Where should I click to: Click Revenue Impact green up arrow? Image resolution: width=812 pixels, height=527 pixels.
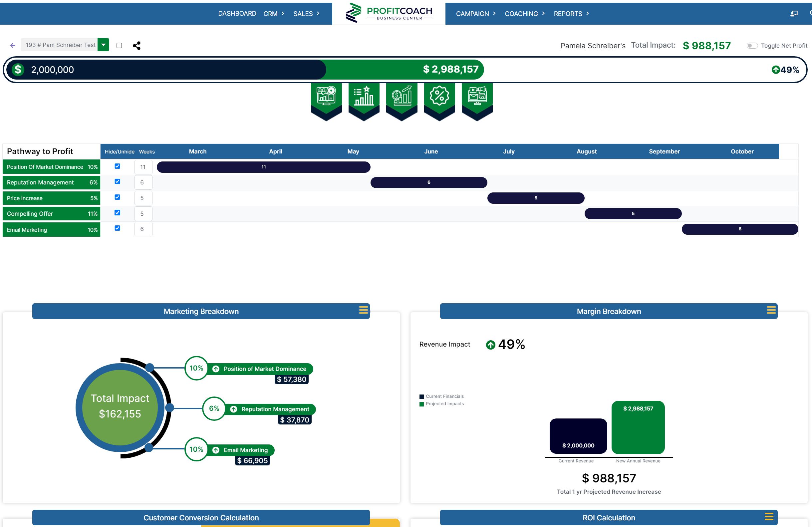[x=490, y=345]
